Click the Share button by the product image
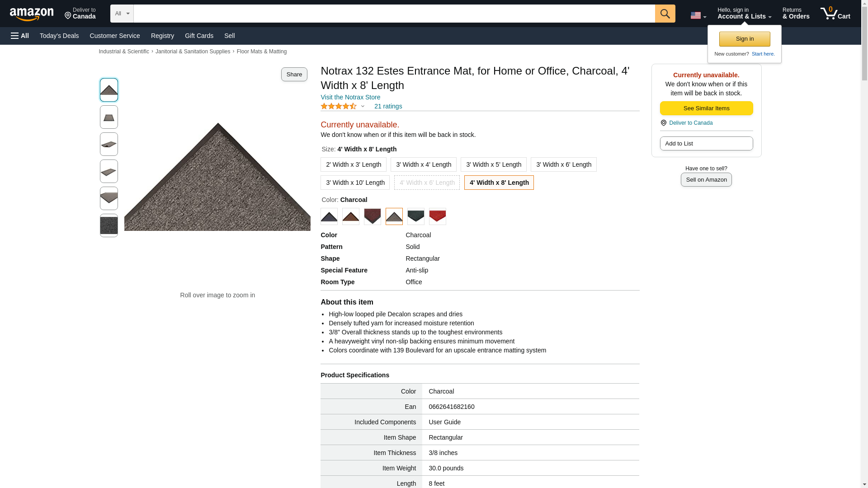 (x=294, y=75)
